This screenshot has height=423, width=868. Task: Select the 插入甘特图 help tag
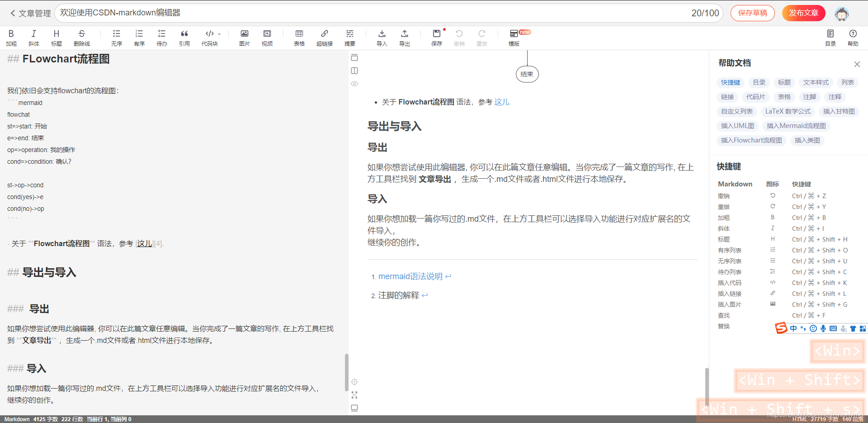[x=839, y=111]
